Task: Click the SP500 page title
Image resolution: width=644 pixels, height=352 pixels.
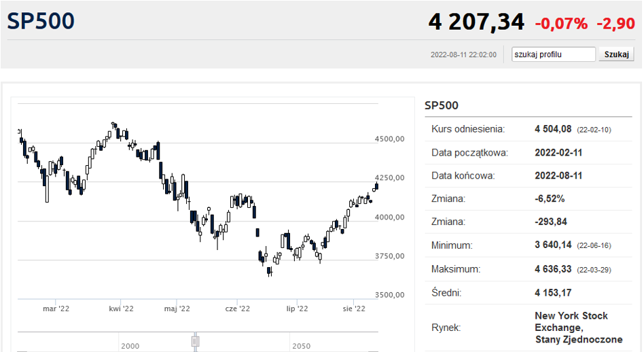Action: (41, 21)
